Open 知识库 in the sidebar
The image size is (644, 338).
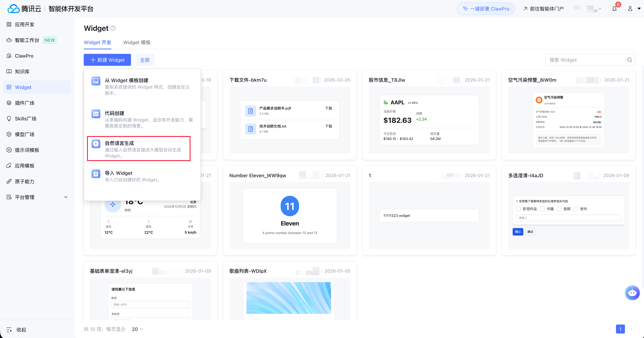point(22,71)
